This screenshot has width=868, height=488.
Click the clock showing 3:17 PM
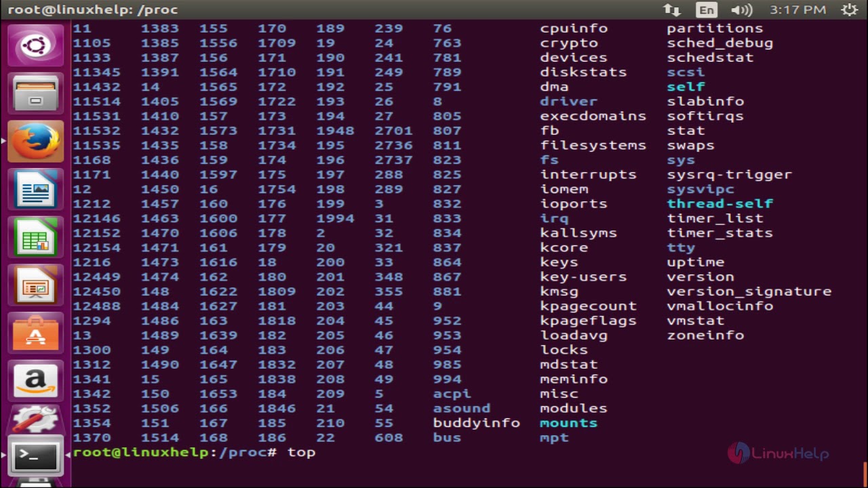point(798,9)
